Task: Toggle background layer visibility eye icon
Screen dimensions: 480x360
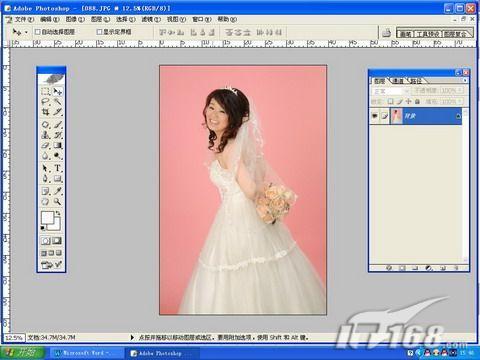Action: click(x=375, y=116)
